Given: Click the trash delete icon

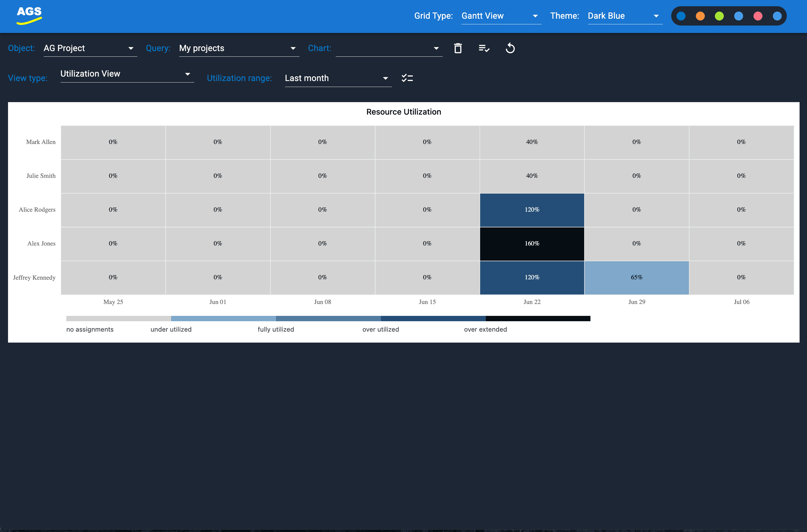Looking at the screenshot, I should (x=458, y=48).
